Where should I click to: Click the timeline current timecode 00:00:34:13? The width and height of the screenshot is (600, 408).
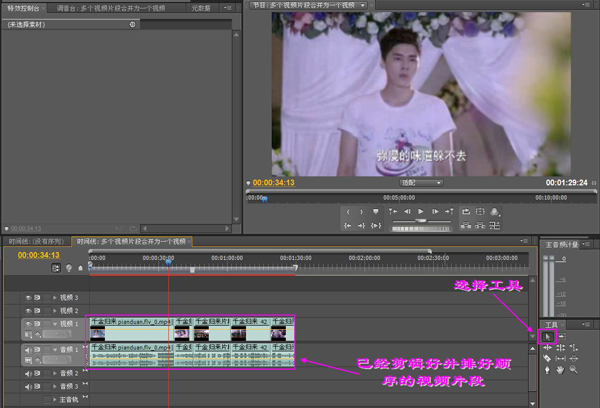(x=39, y=255)
